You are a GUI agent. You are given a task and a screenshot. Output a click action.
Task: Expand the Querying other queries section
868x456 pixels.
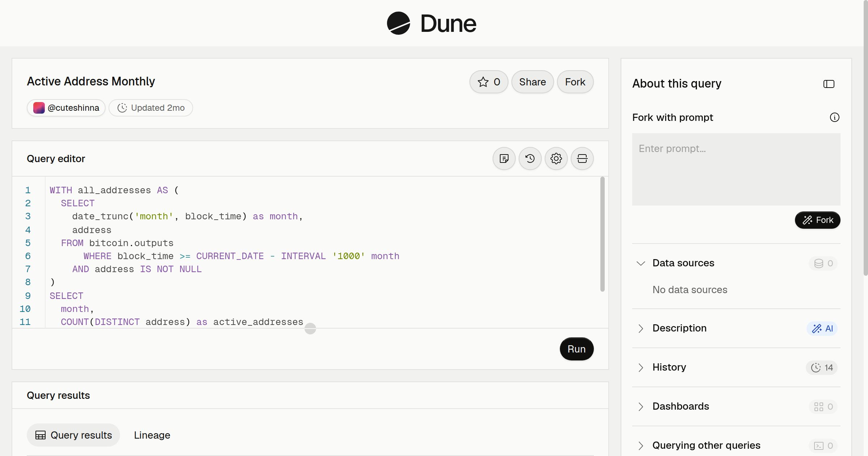(641, 446)
